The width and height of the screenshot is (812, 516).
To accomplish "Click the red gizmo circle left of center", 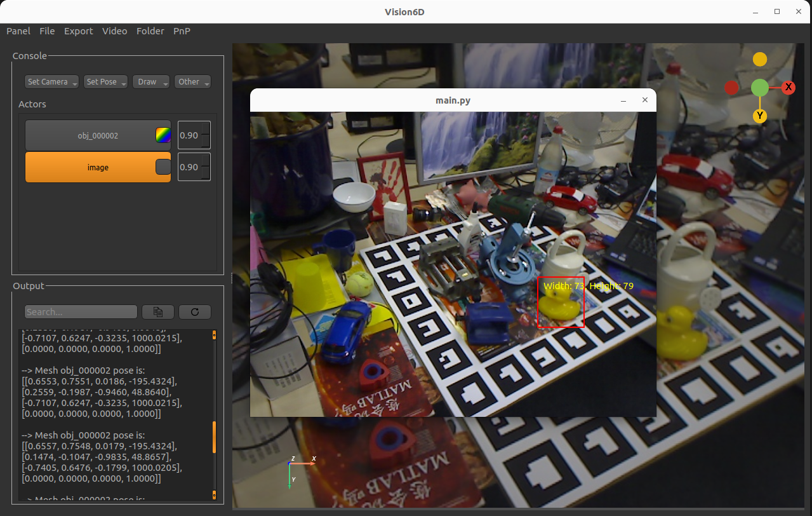I will tap(731, 87).
